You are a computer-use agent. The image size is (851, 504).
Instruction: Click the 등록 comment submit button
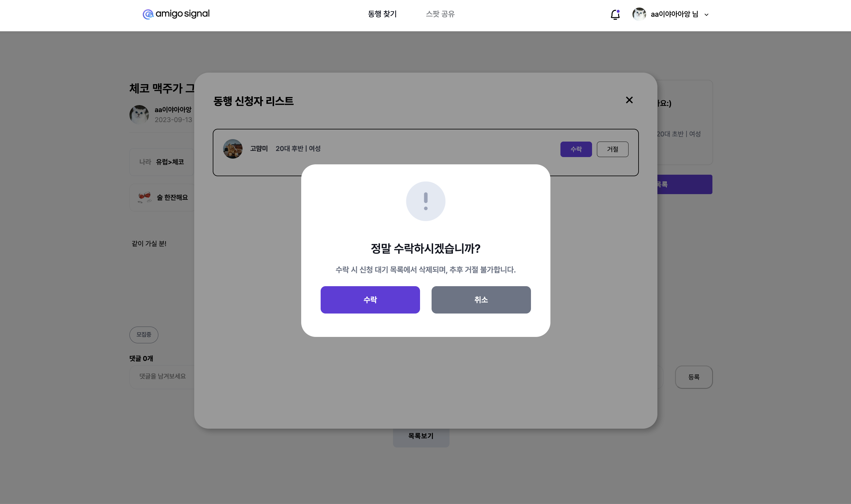click(694, 377)
